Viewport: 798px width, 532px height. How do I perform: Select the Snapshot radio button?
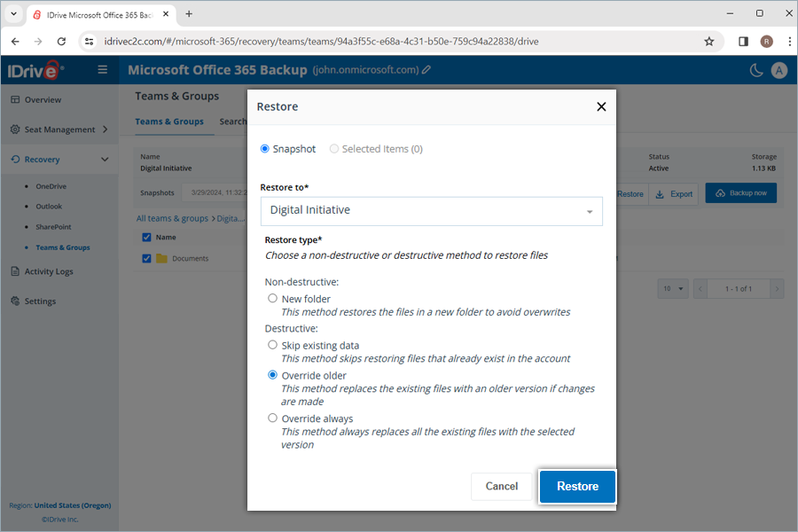click(266, 149)
